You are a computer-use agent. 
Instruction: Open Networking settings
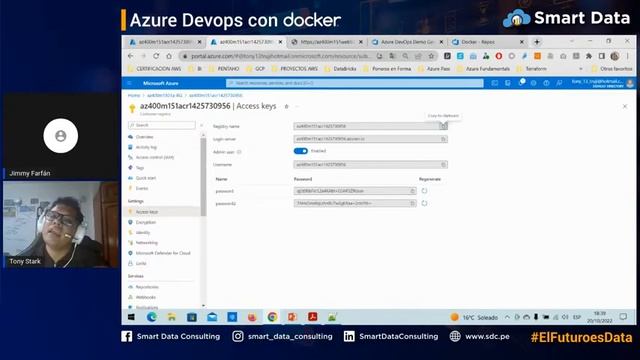147,243
